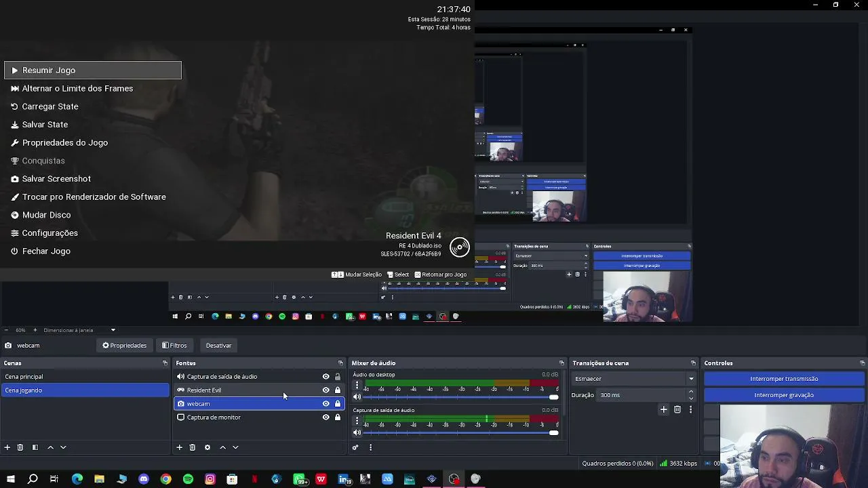Remove the transition with trash icon

click(677, 409)
